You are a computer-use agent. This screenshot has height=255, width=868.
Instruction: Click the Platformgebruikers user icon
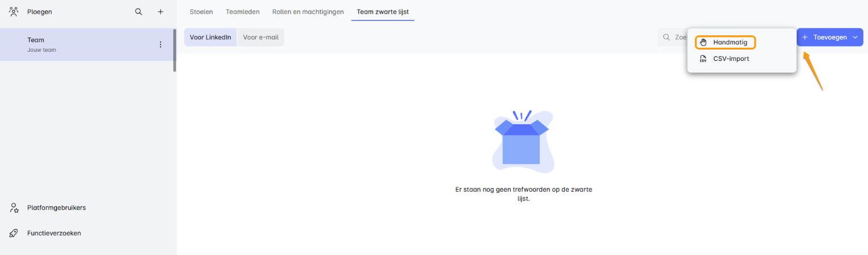pyautogui.click(x=14, y=208)
